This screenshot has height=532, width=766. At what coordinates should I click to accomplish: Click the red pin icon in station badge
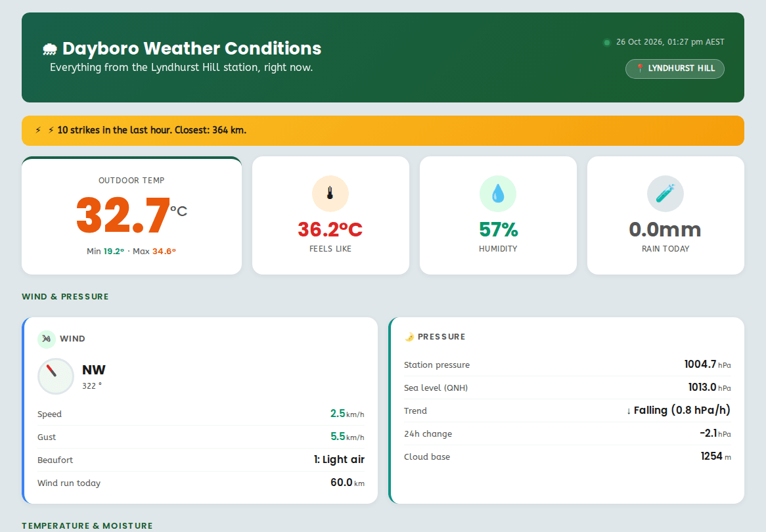(639, 68)
